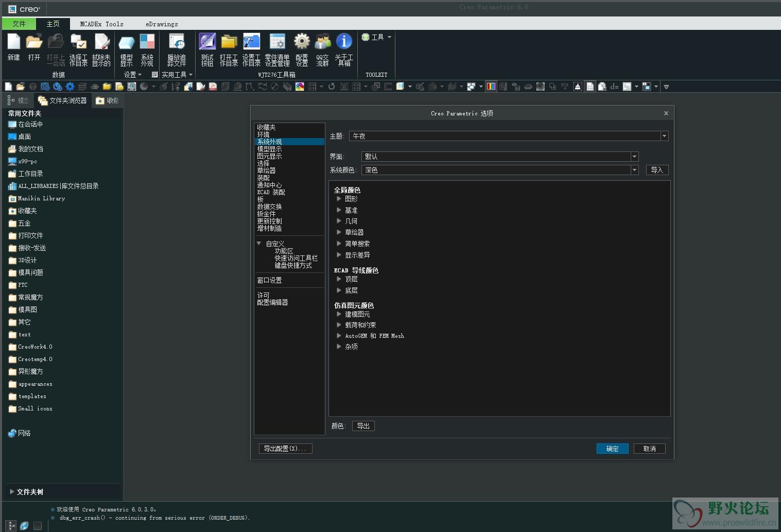The height and width of the screenshot is (532, 781).
Task: Expand the 几何 color group
Action: point(339,221)
